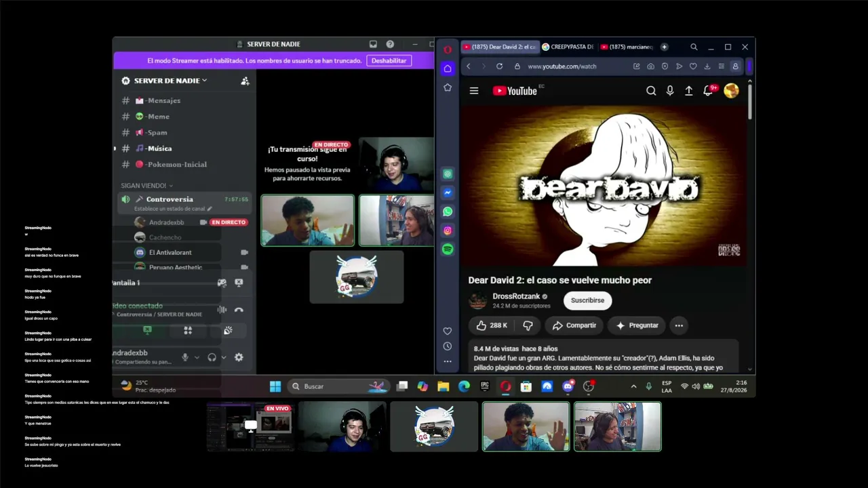868x488 pixels.
Task: Share the video with Compartir button
Action: coord(574,325)
